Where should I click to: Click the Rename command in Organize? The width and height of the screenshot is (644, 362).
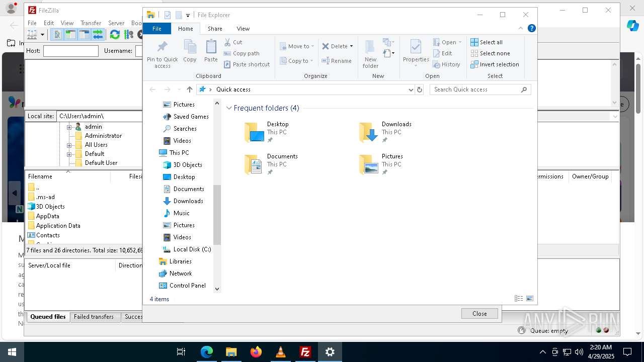[x=337, y=61]
